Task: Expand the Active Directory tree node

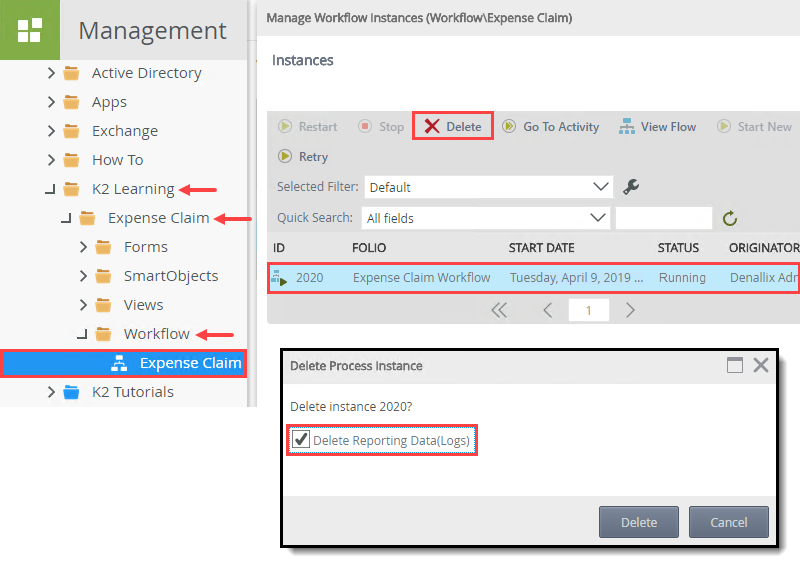Action: [51, 73]
